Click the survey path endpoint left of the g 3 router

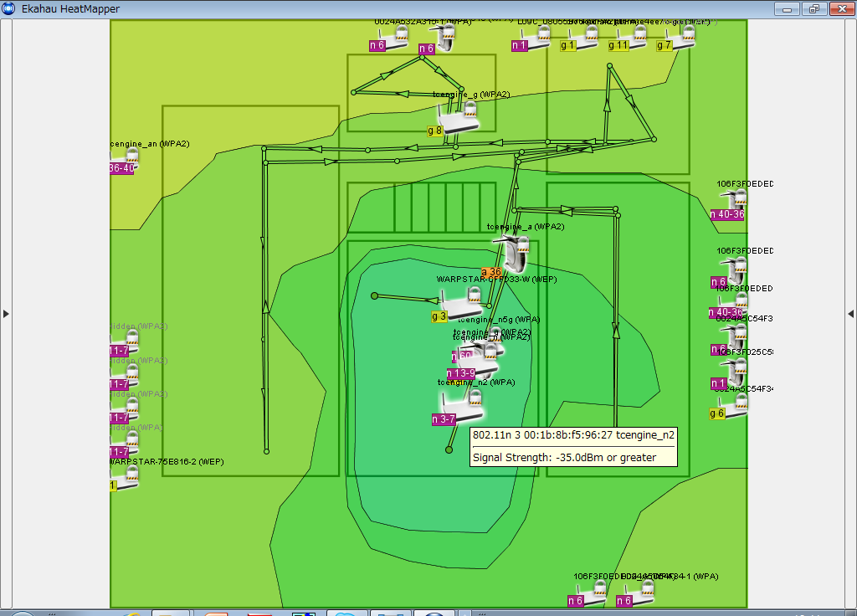tap(374, 295)
